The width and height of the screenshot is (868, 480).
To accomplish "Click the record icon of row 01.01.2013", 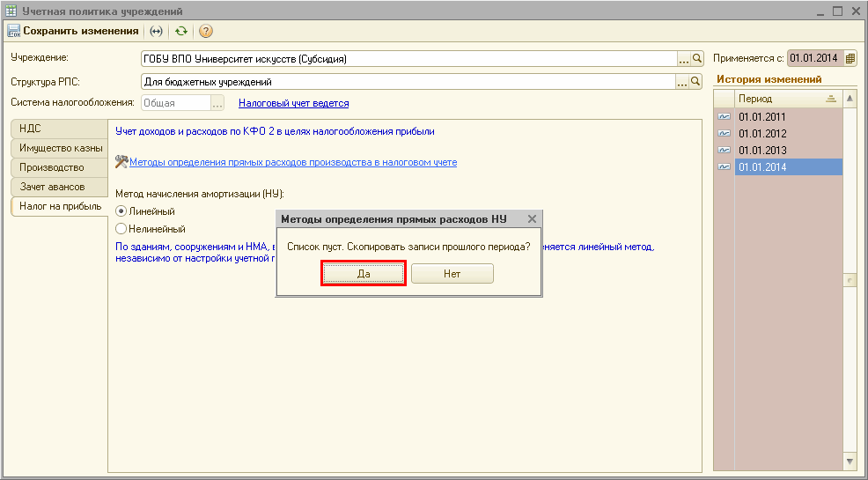I will [x=725, y=150].
